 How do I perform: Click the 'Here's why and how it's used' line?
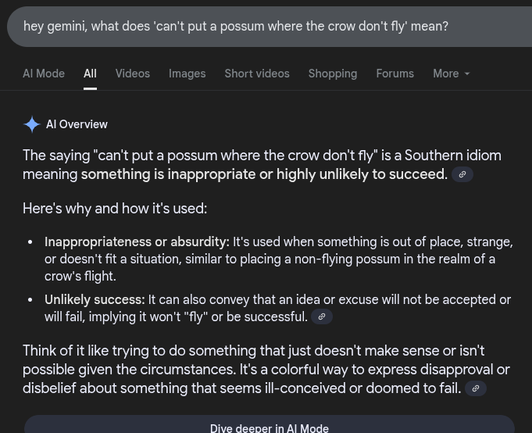click(x=115, y=208)
